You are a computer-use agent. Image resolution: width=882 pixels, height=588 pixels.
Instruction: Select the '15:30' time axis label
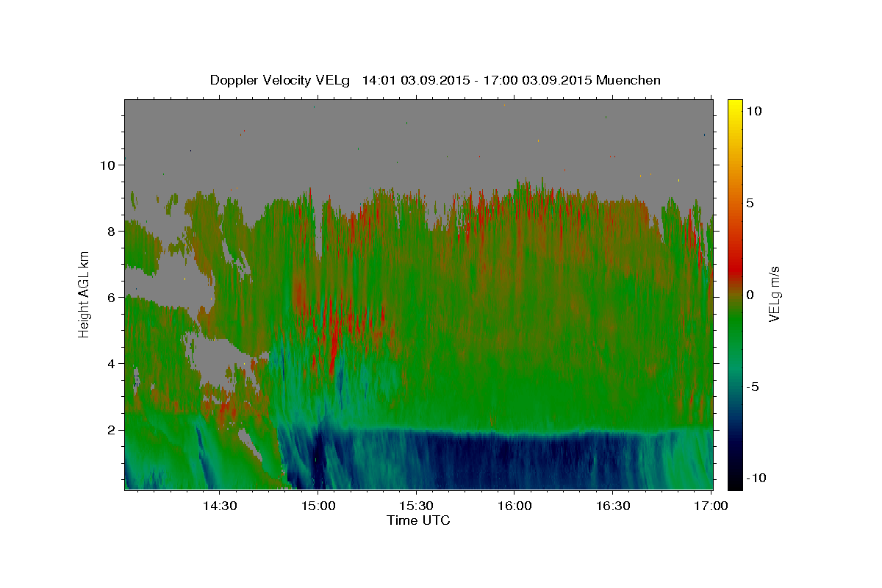(417, 506)
